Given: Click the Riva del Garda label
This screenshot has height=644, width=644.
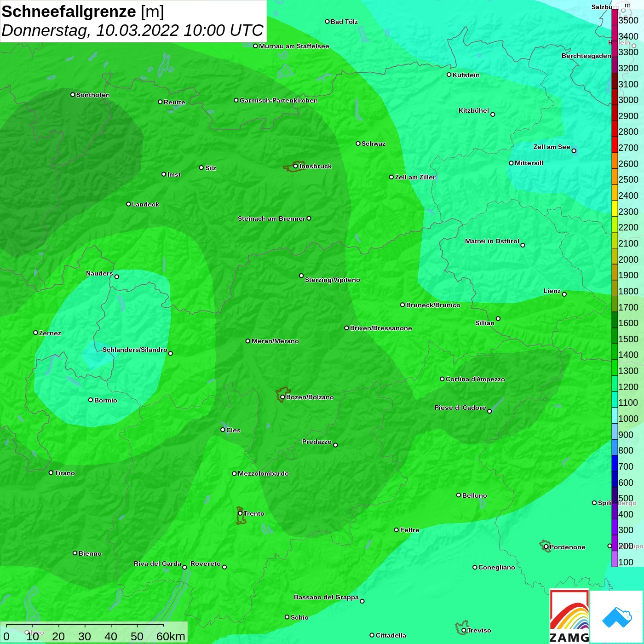Looking at the screenshot, I should coord(157,563).
